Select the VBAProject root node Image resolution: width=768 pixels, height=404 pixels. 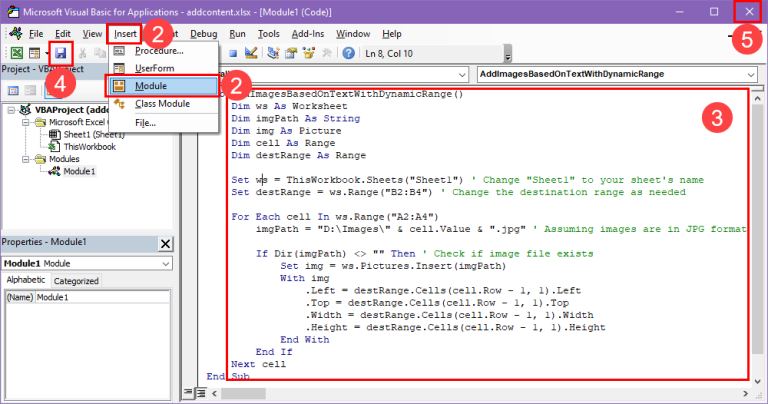pyautogui.click(x=71, y=110)
